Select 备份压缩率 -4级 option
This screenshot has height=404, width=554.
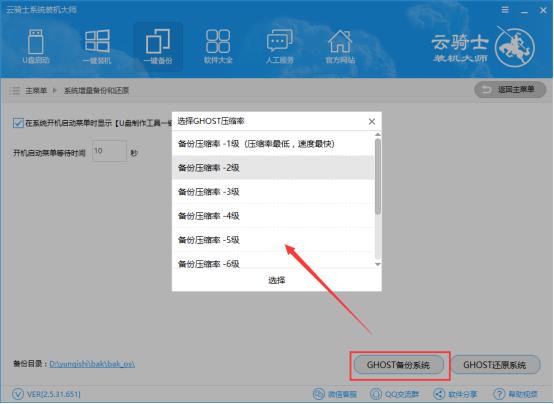click(273, 216)
